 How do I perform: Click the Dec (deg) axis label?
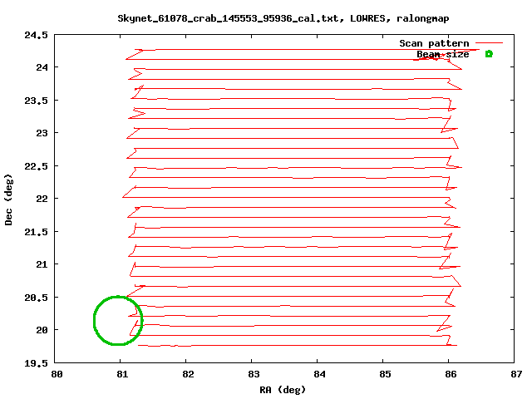[9, 199]
